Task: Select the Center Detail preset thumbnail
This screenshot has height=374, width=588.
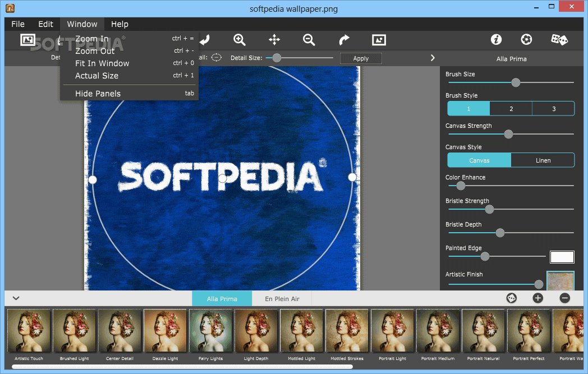Action: [120, 331]
